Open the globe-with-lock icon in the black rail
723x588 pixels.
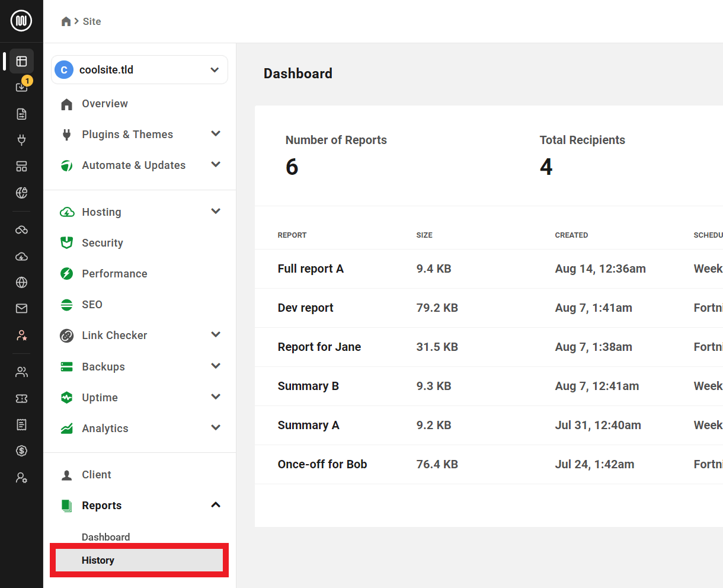21,193
